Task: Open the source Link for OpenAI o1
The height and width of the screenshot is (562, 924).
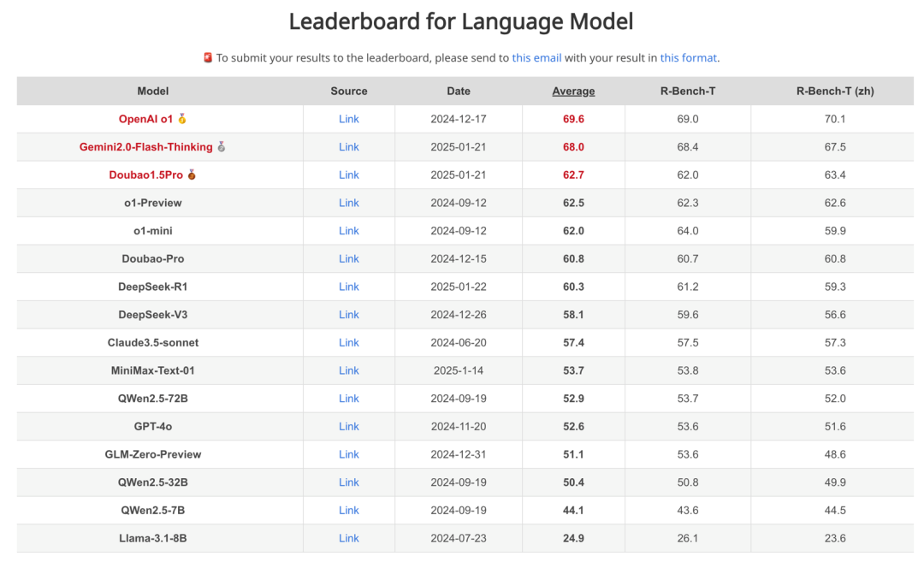Action: [x=349, y=119]
